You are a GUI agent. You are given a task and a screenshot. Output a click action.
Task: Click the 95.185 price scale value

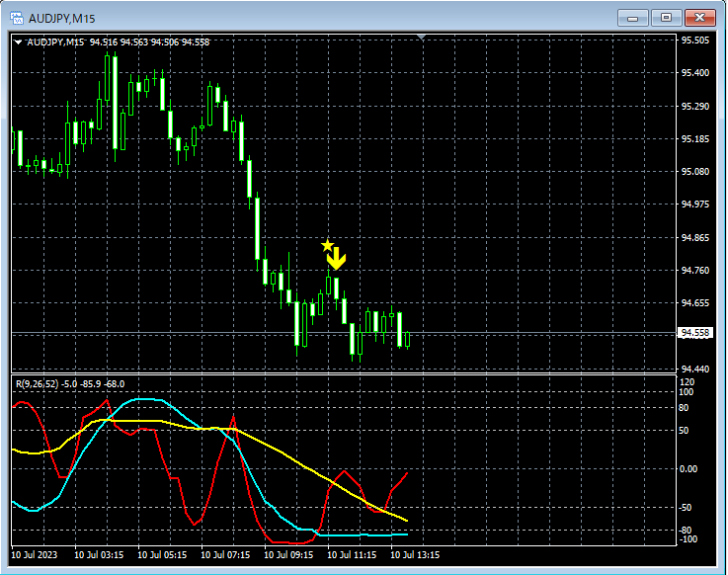click(695, 139)
